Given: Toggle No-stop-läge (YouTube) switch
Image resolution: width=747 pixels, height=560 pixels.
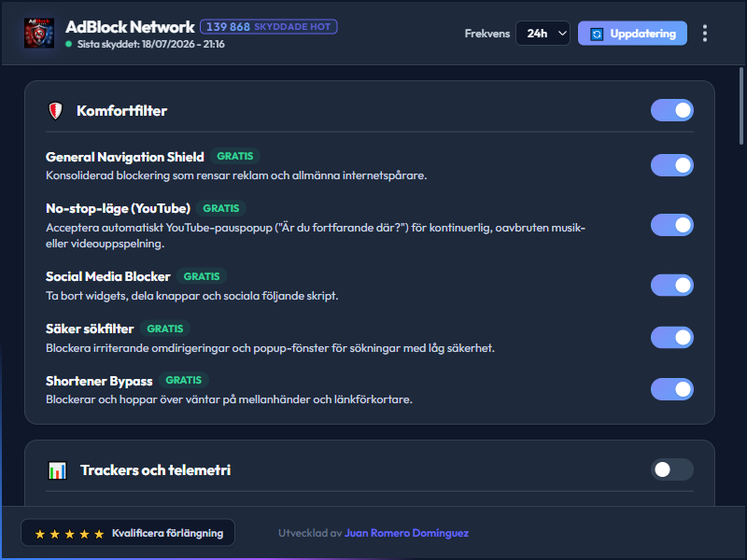Looking at the screenshot, I should pyautogui.click(x=671, y=225).
